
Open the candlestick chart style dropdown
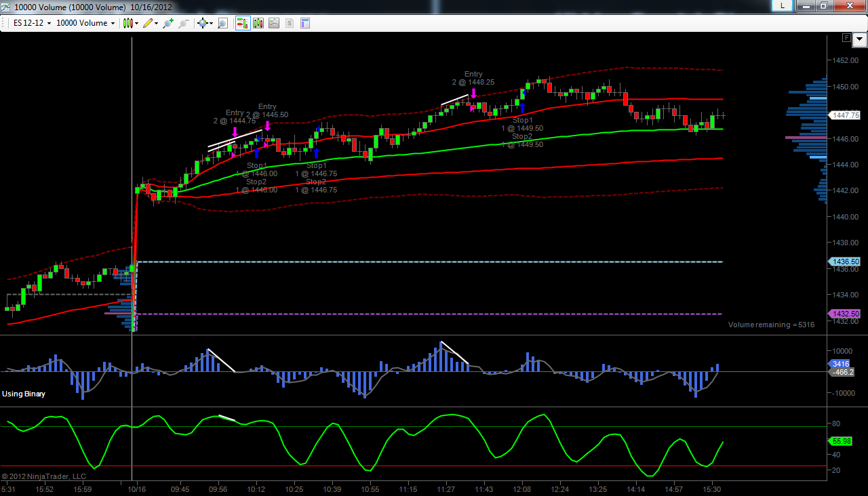tap(130, 23)
